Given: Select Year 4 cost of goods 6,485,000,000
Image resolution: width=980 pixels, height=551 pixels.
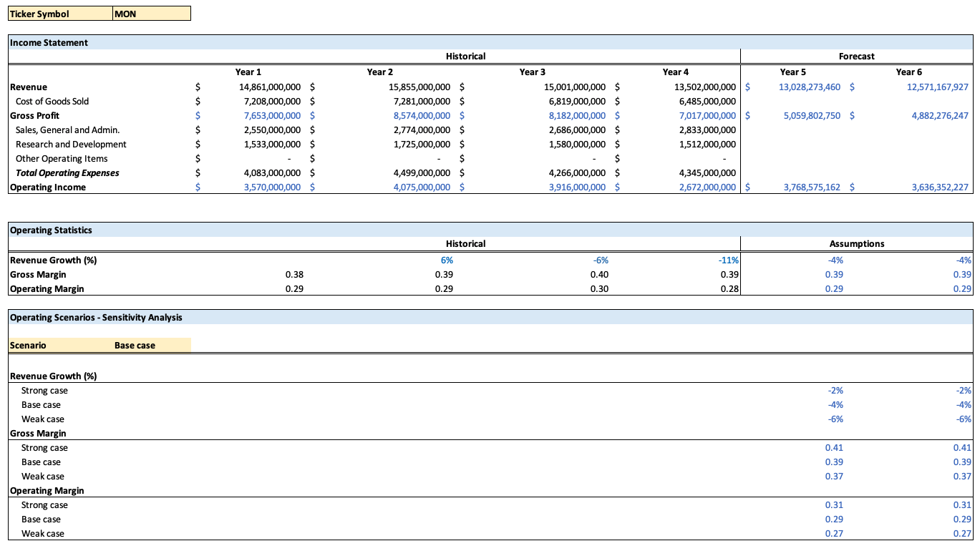Looking at the screenshot, I should coord(707,101).
